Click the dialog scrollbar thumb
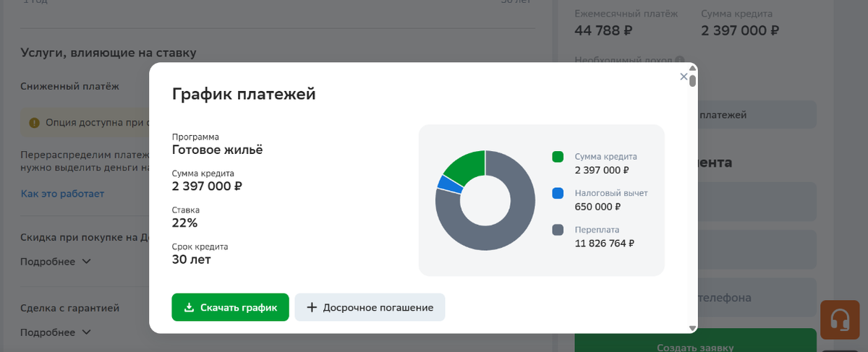This screenshot has width=868, height=352. tap(692, 80)
